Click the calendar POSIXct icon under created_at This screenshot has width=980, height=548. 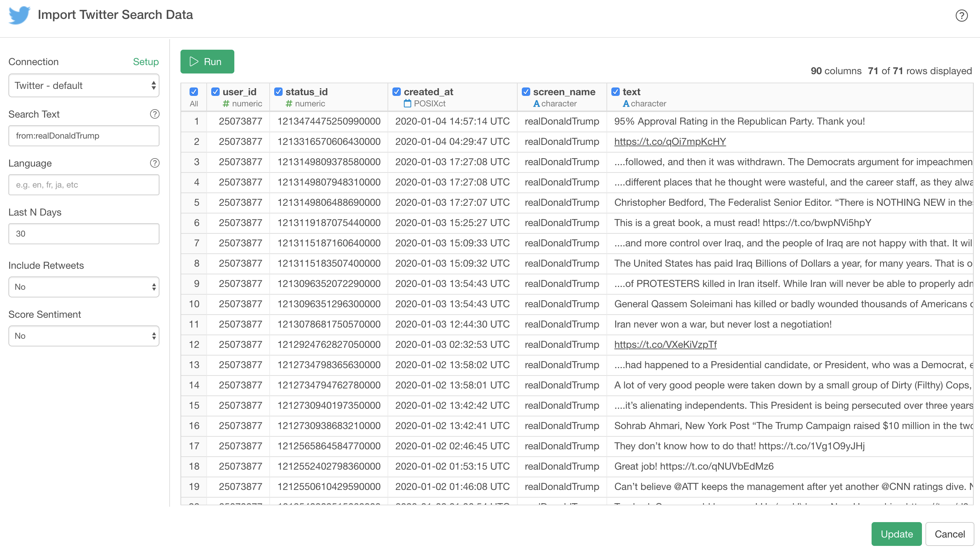(407, 103)
